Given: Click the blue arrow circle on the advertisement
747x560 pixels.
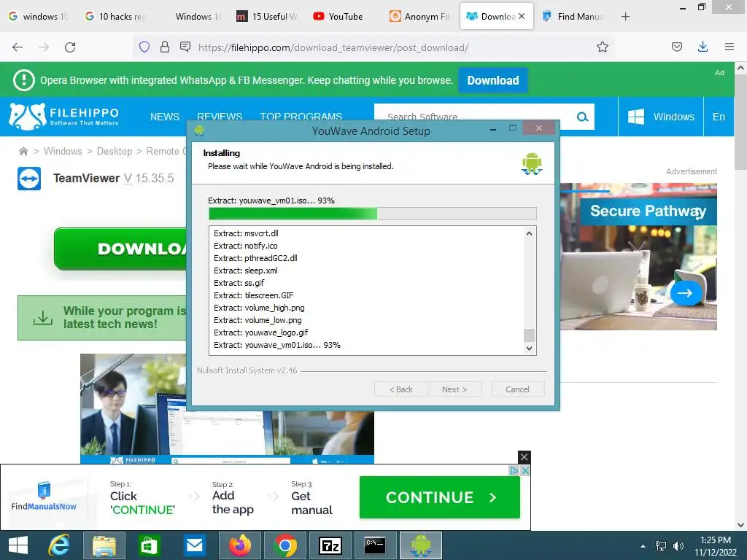Looking at the screenshot, I should 686,293.
